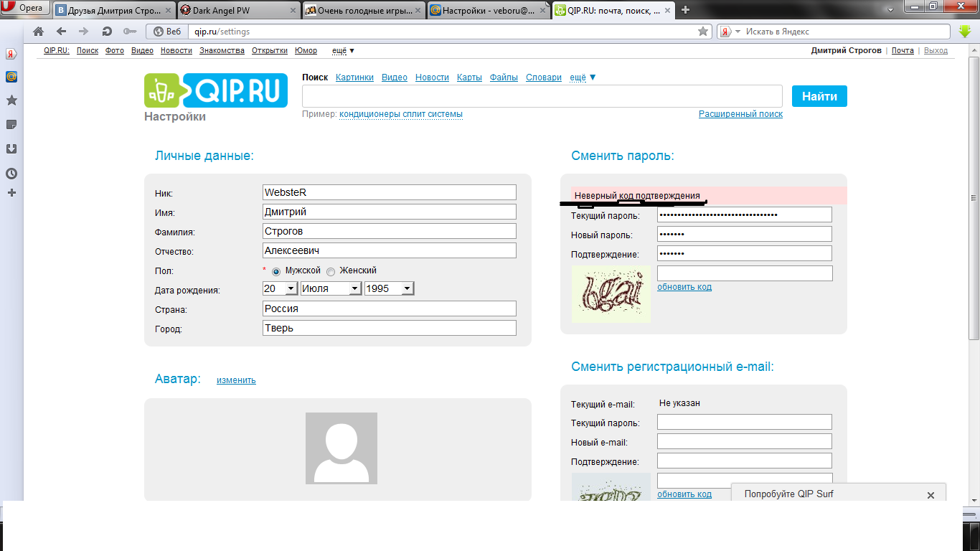Go forward with the Forward arrow
This screenshot has height=551, width=980.
[x=83, y=32]
